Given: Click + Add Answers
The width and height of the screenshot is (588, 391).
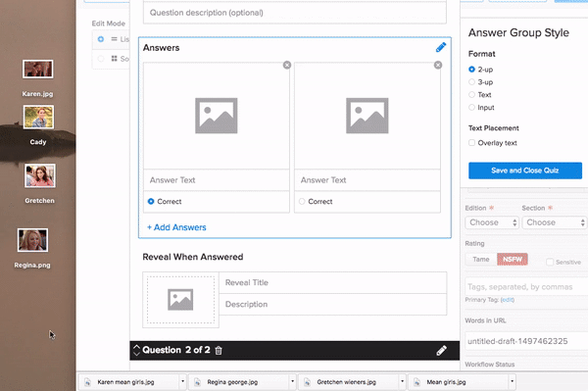Looking at the screenshot, I should [176, 227].
